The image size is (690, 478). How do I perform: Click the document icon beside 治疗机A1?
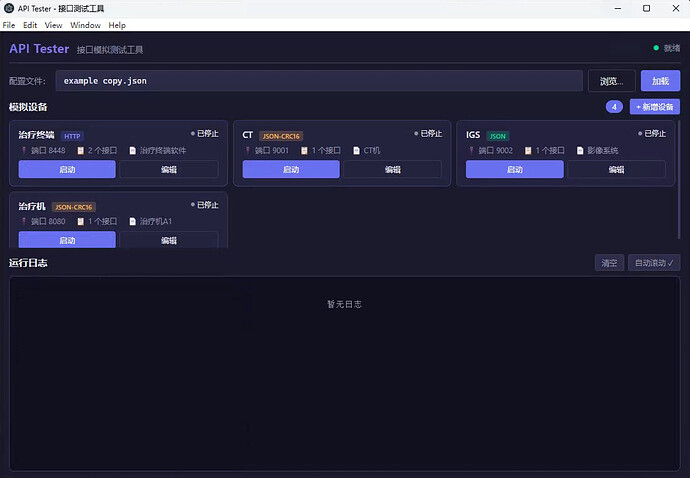point(132,221)
